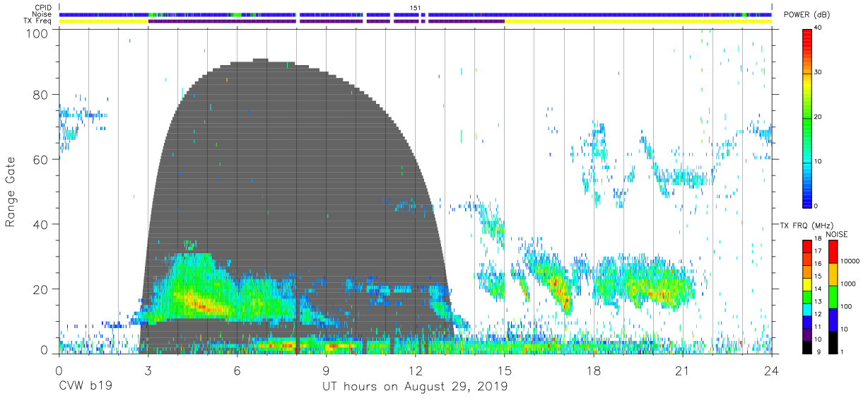Click the Range Gate axis title

(10, 192)
